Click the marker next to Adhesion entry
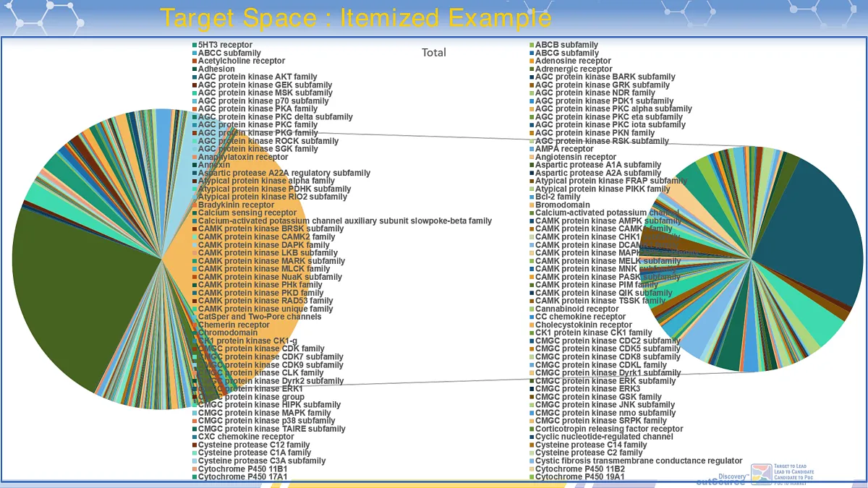The width and height of the screenshot is (868, 488). [x=194, y=69]
